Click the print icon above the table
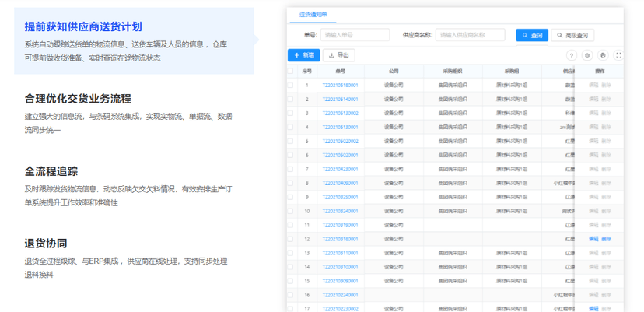The width and height of the screenshot is (644, 312). coord(603,55)
